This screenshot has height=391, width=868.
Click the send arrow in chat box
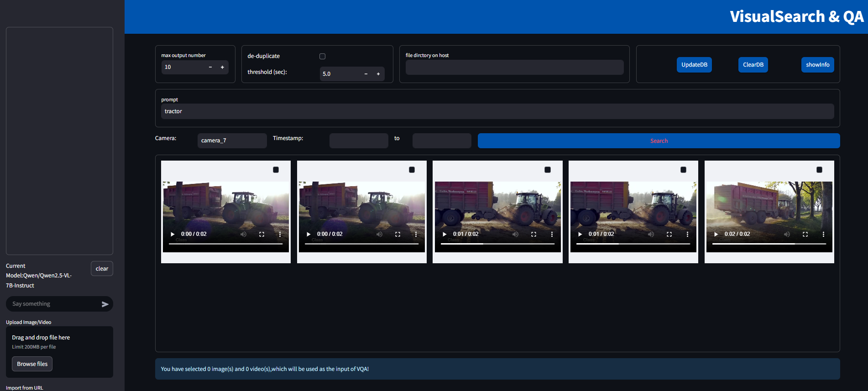(105, 304)
